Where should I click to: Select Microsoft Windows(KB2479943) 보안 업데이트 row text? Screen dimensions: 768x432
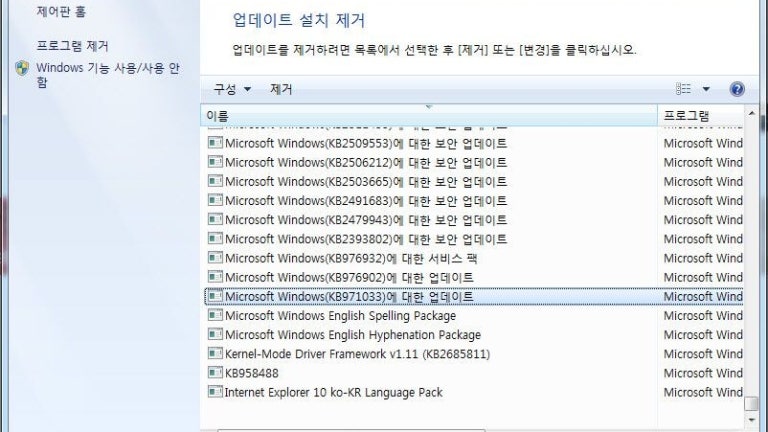366,220
